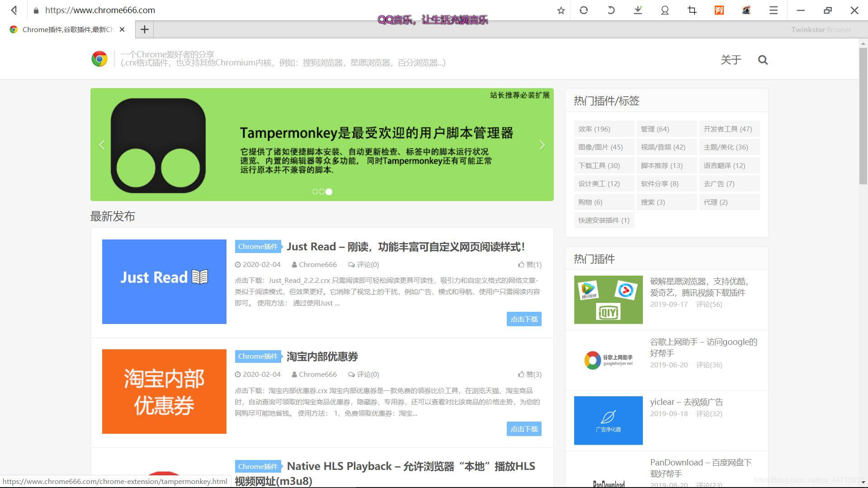Click 点击下载 on the Just Read post
This screenshot has height=488, width=868.
tap(524, 319)
